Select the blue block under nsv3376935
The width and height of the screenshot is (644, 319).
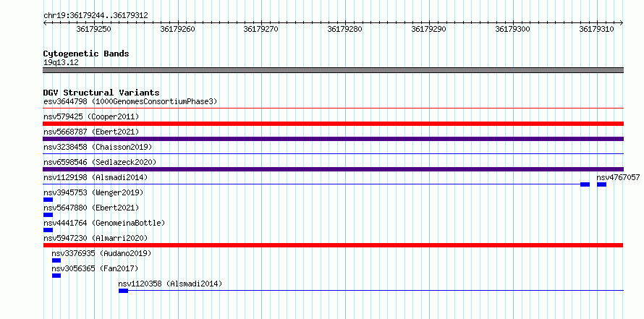[56, 260]
